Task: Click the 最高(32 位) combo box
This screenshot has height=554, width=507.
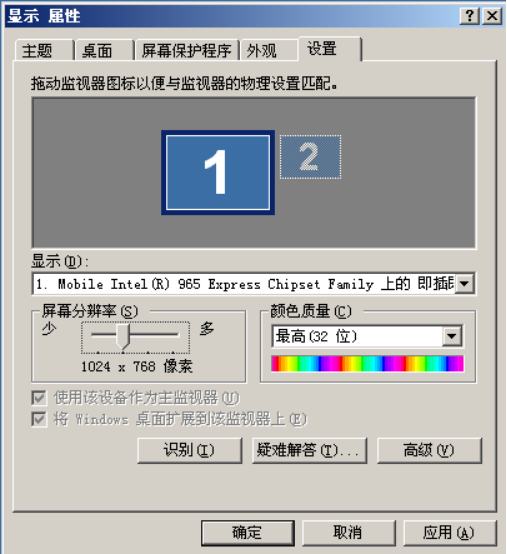Action: pos(367,336)
